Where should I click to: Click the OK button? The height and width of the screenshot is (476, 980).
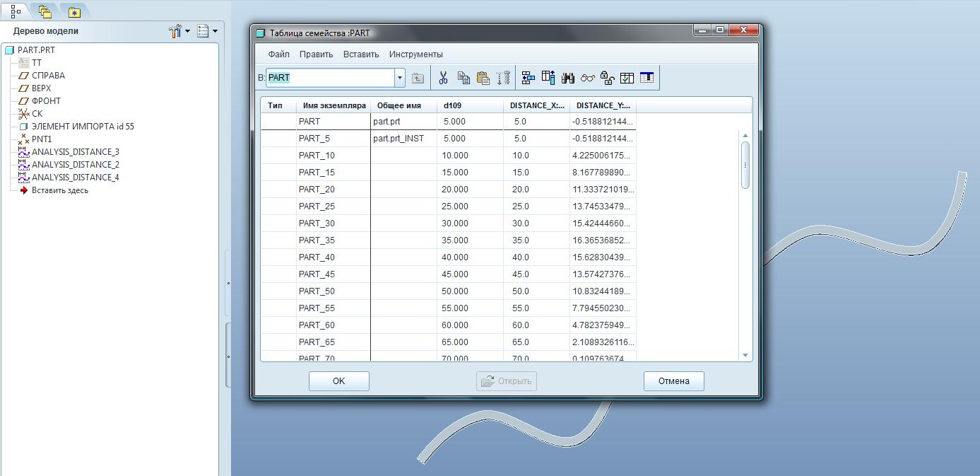338,381
